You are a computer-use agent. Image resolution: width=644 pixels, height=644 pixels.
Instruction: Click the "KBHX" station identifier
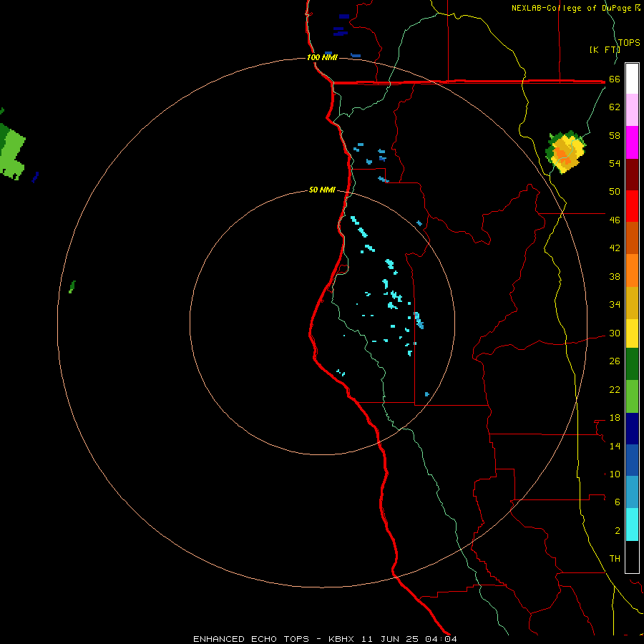(341, 639)
